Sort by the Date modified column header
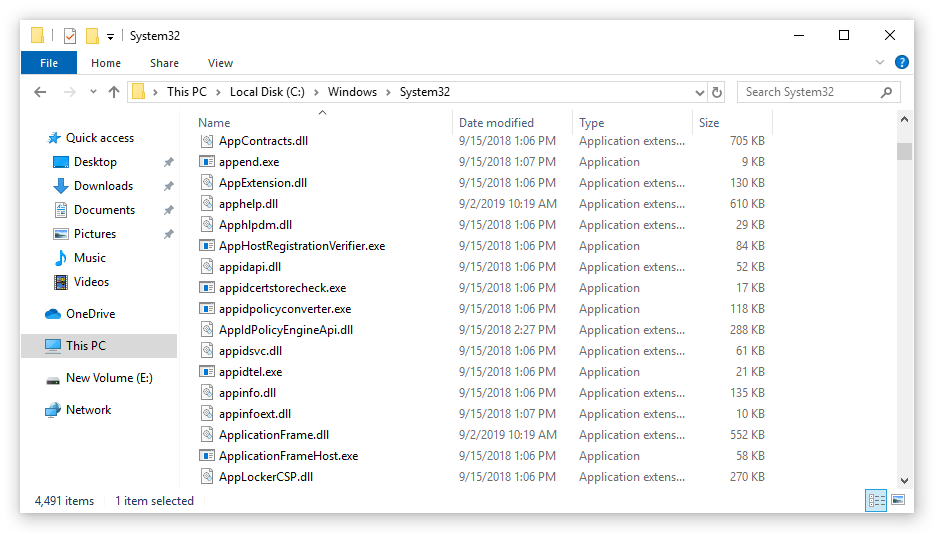 pyautogui.click(x=496, y=123)
